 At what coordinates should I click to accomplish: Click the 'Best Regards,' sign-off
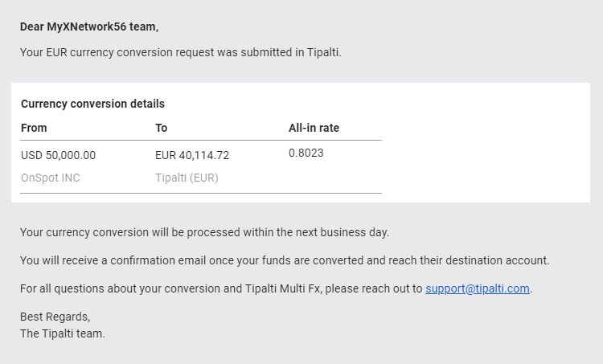coord(55,317)
